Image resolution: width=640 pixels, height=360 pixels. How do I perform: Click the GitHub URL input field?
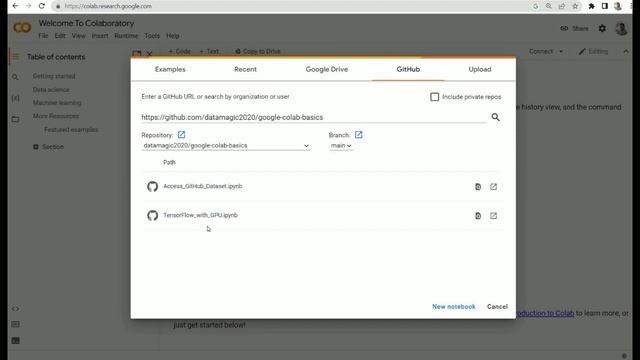pyautogui.click(x=313, y=118)
